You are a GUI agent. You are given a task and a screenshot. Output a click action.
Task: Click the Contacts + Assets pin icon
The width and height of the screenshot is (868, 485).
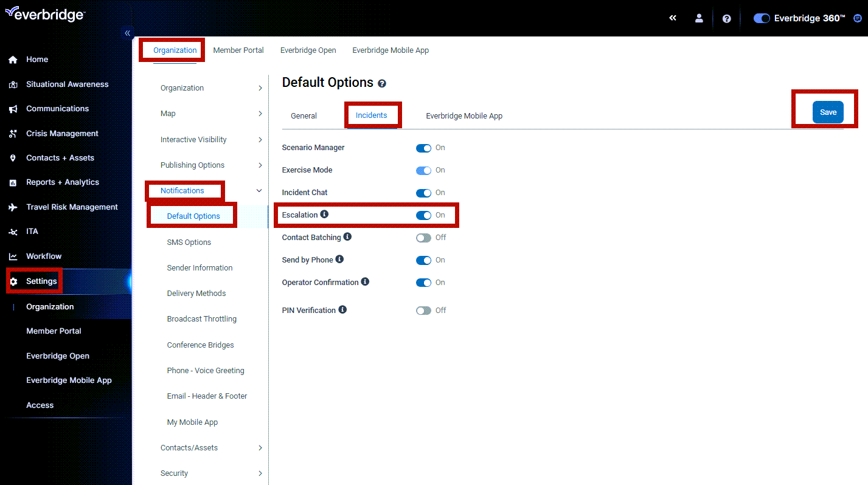(13, 158)
